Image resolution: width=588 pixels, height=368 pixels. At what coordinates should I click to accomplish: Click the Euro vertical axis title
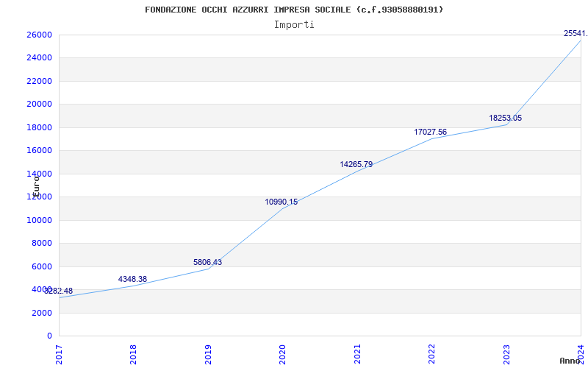click(x=36, y=186)
